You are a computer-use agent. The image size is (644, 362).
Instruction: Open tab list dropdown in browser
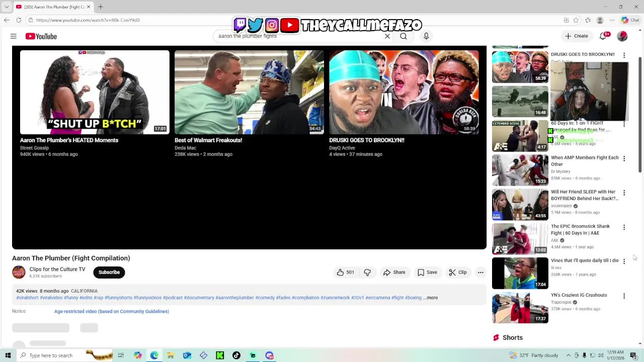click(7, 7)
